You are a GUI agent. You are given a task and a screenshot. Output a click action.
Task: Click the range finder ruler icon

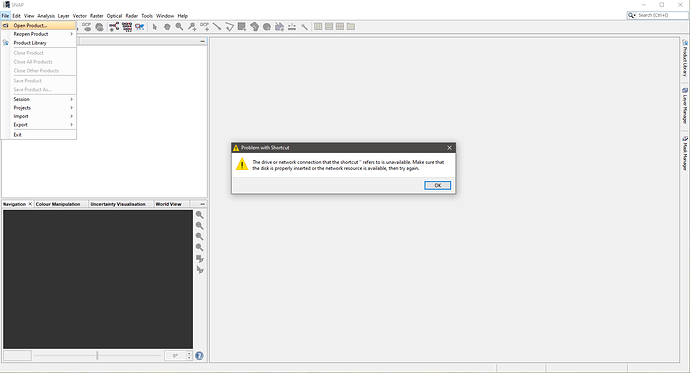[292, 27]
